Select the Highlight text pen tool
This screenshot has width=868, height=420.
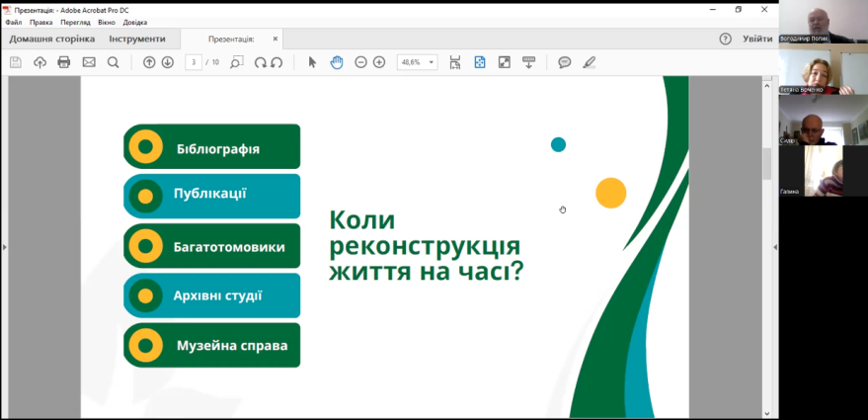point(590,62)
